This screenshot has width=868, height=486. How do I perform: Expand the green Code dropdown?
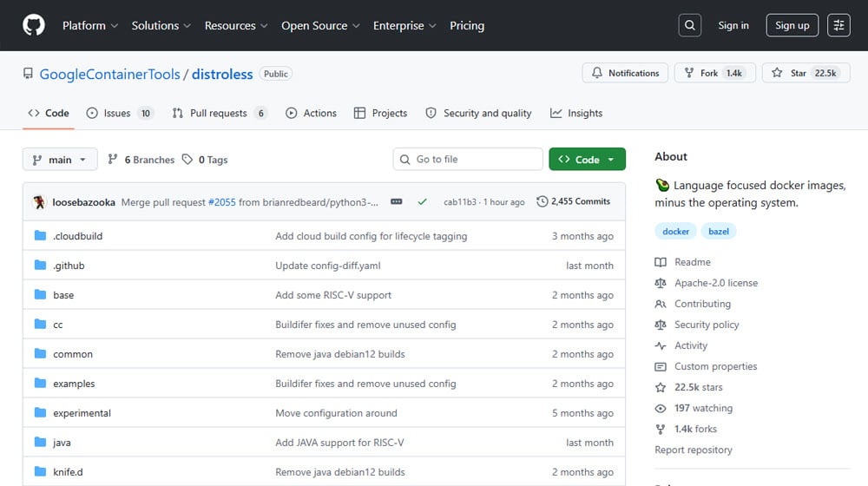tap(587, 160)
